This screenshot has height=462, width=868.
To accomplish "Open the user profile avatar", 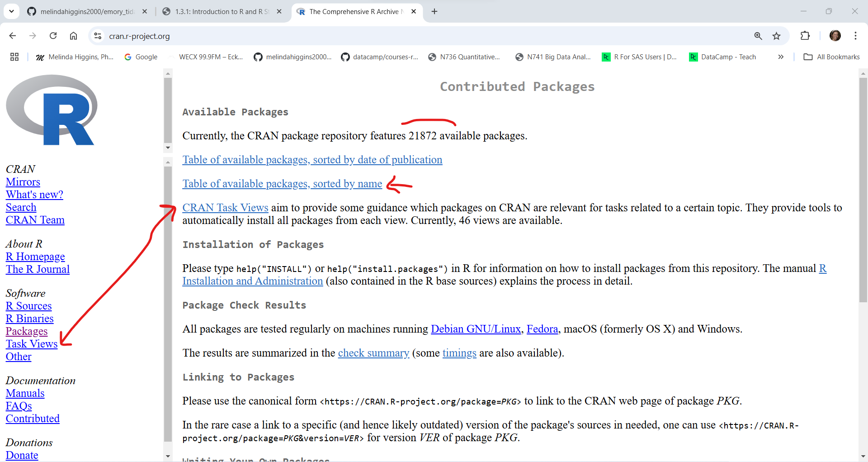I will coord(835,36).
